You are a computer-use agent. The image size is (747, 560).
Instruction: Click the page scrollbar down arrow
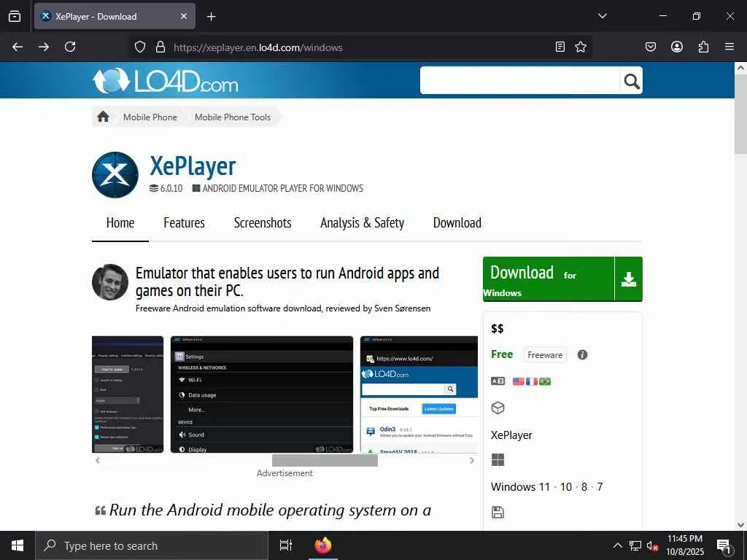coord(740,524)
